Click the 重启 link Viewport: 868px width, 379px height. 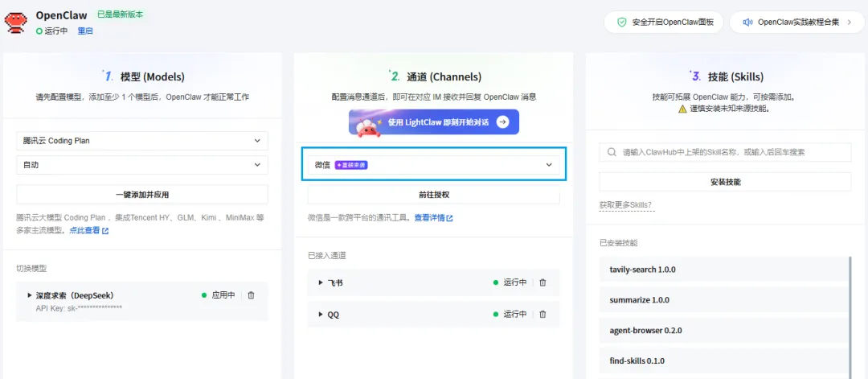85,31
